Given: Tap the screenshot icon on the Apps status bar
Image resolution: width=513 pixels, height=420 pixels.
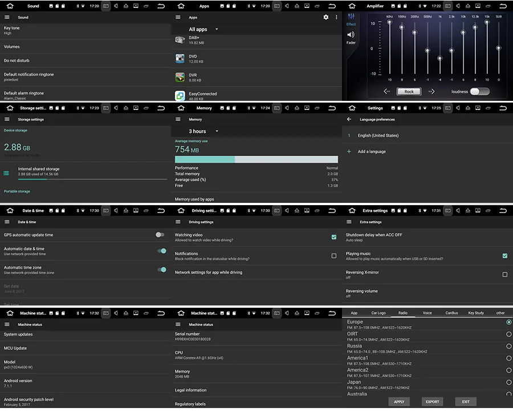Looking at the screenshot, I should click(x=277, y=6).
